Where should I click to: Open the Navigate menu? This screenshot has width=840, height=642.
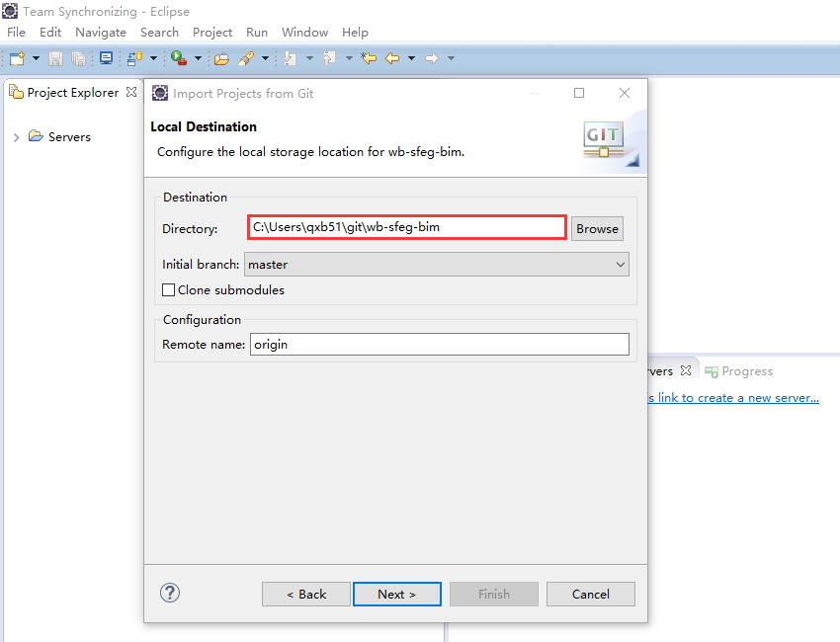pyautogui.click(x=101, y=33)
